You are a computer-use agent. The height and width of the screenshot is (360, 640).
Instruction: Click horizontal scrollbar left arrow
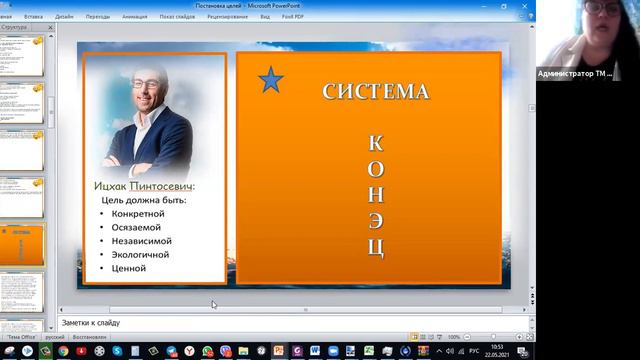tap(62, 310)
